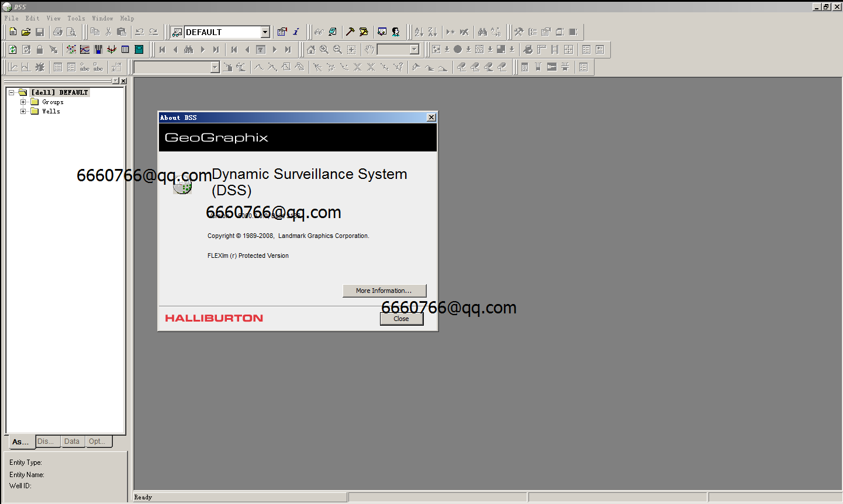Click the Undo arrow icon
843x504 pixels.
pos(140,32)
